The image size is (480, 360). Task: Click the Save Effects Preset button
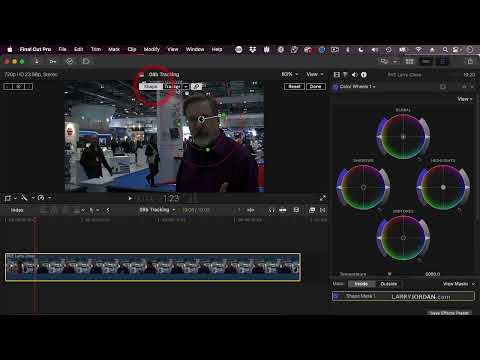pos(449,313)
